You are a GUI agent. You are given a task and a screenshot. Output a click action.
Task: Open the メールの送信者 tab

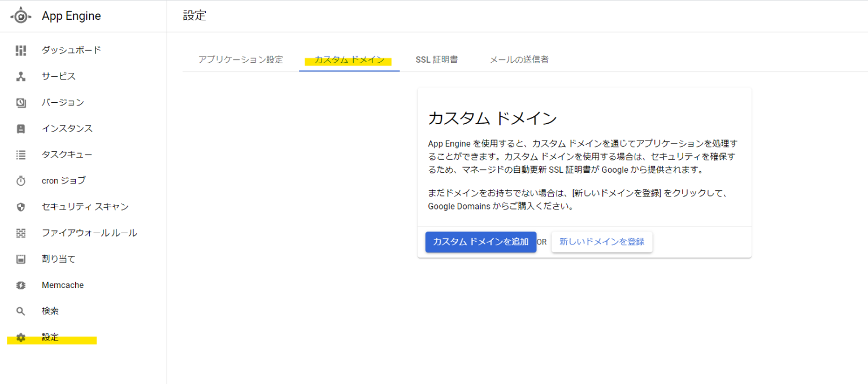[x=518, y=59]
